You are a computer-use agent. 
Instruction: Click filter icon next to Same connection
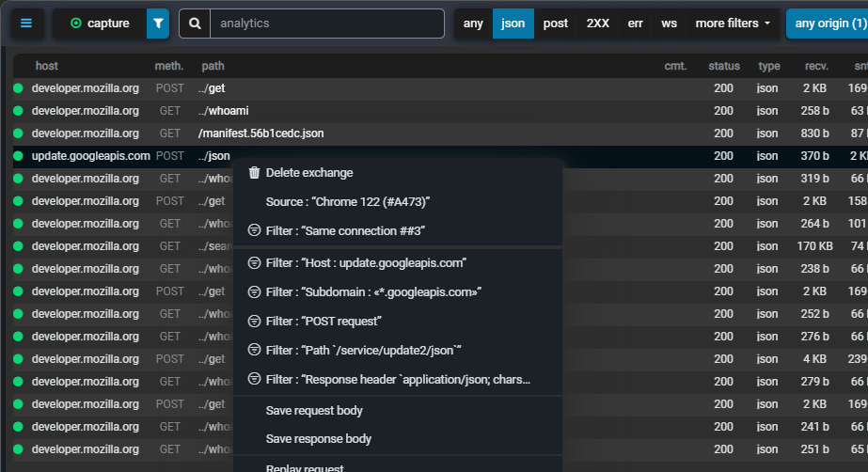click(253, 231)
